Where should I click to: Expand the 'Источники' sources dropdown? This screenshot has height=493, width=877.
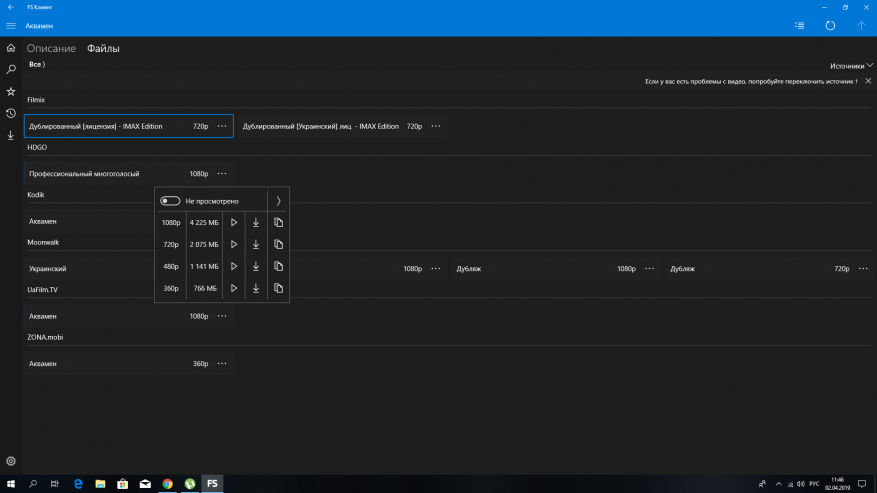(852, 65)
